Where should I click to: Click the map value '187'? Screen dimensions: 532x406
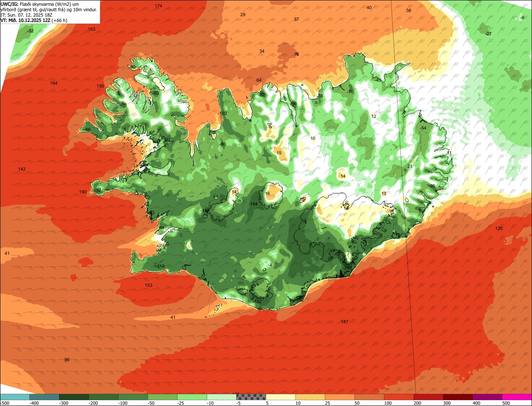click(345, 322)
